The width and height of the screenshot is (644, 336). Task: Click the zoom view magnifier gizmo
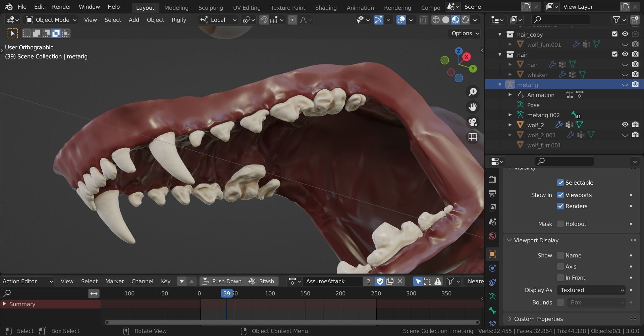pos(473,92)
